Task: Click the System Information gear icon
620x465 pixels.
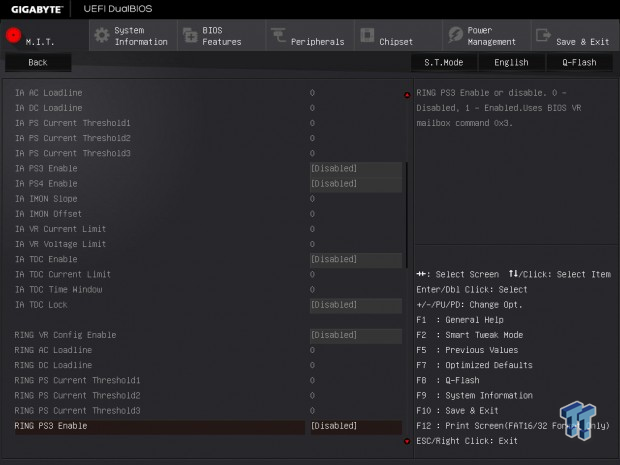Action: click(102, 35)
